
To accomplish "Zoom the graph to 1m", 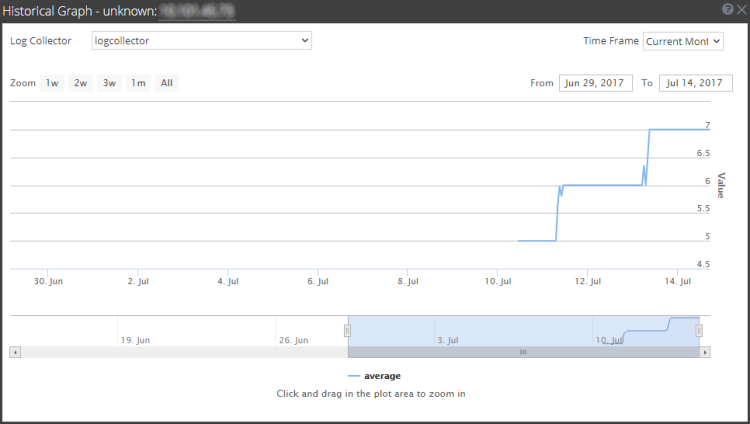I will point(138,83).
